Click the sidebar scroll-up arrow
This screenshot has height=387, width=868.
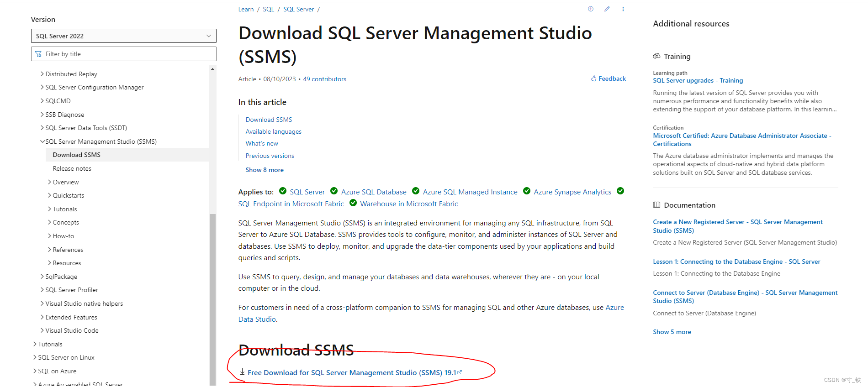point(212,69)
